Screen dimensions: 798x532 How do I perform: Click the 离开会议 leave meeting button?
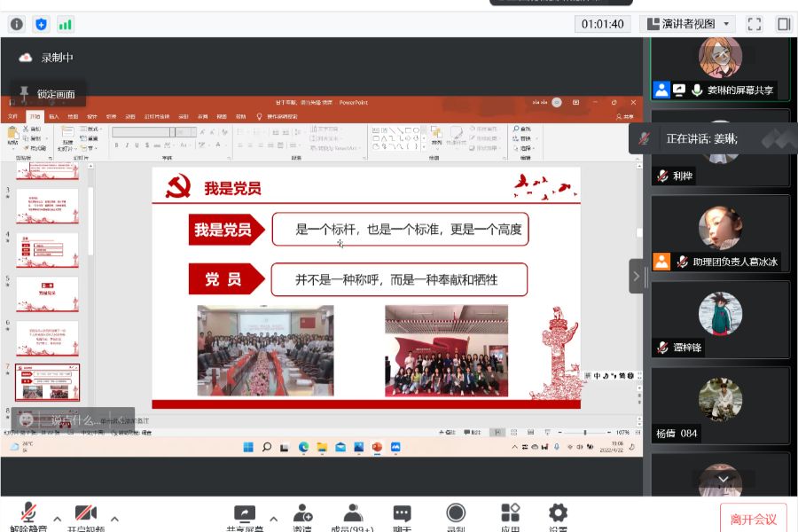752,517
